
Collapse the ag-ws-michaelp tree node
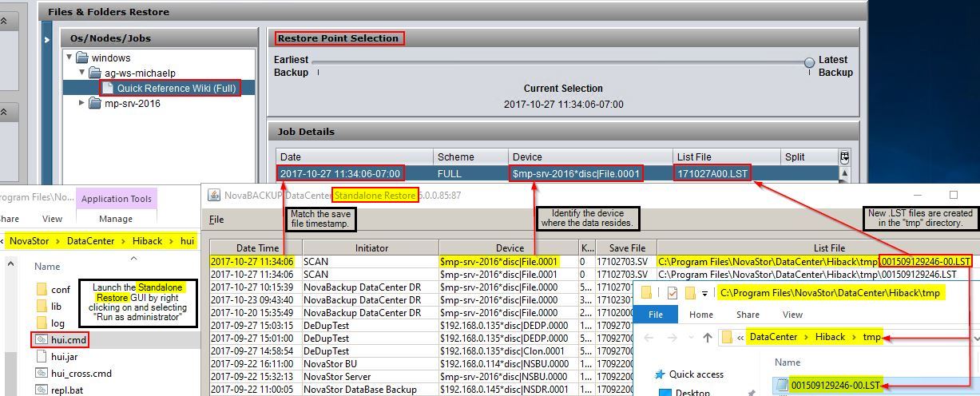click(82, 73)
